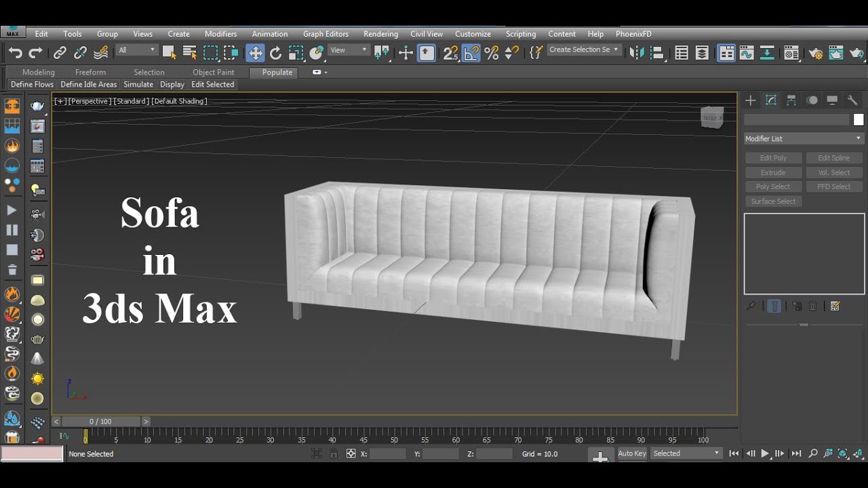
Task: Open the Edit menu
Action: tap(41, 34)
